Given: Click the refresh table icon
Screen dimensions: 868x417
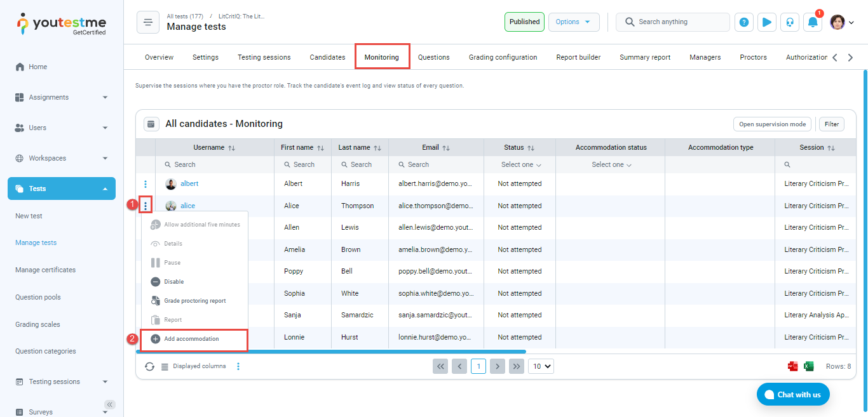Looking at the screenshot, I should coord(149,366).
